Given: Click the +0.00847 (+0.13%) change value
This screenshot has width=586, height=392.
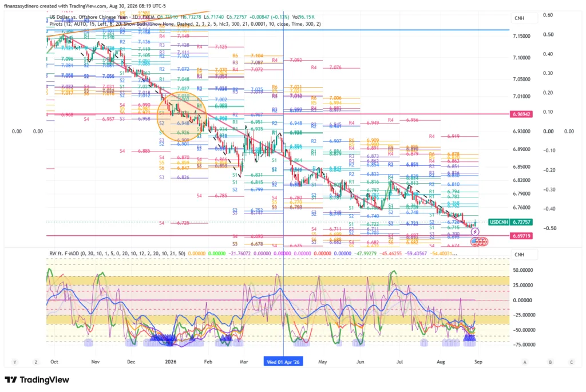Looking at the screenshot, I should coord(268,17).
